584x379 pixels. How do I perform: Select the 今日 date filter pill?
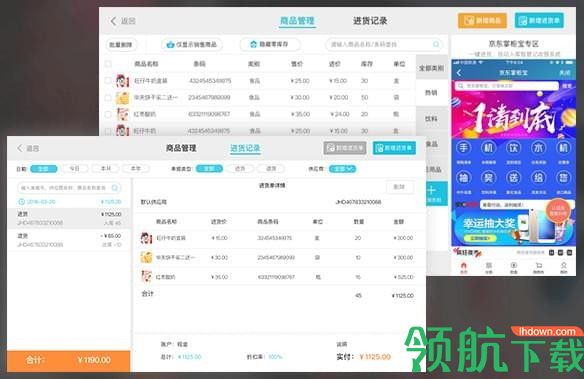coord(74,169)
